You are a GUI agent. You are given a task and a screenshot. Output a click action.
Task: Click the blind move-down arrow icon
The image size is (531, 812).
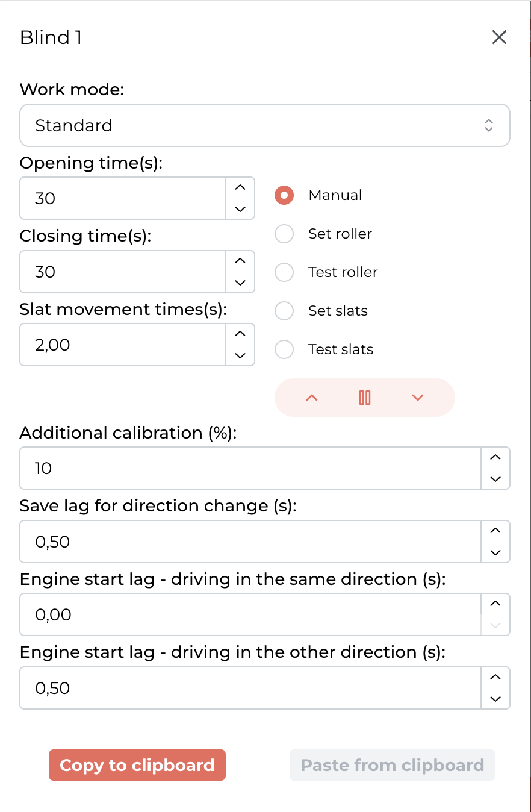(418, 398)
